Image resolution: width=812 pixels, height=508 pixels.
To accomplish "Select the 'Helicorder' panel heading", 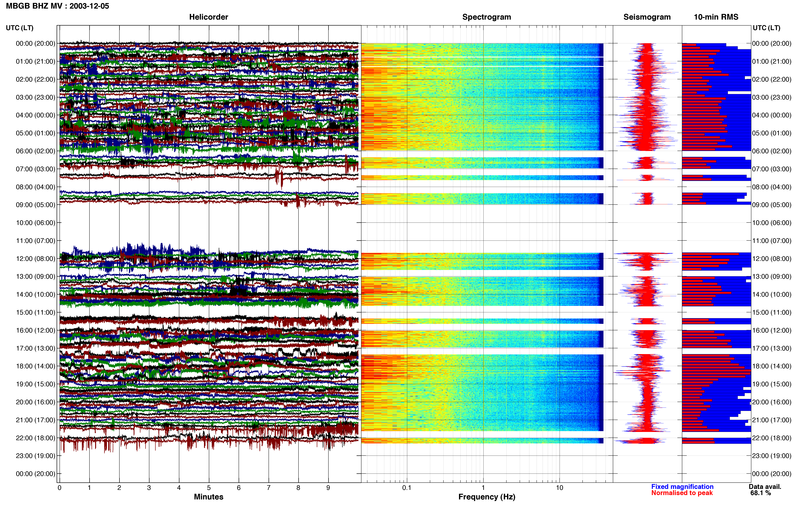I will (x=209, y=17).
